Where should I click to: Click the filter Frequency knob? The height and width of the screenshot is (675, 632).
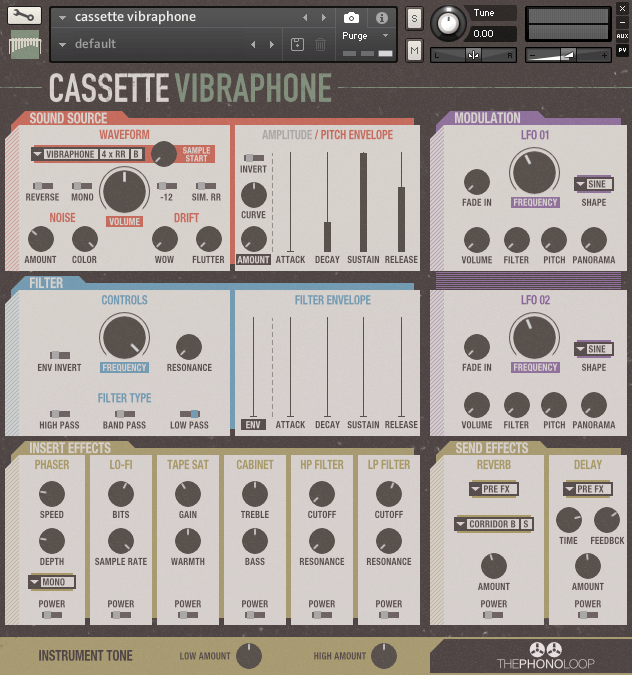click(x=124, y=337)
